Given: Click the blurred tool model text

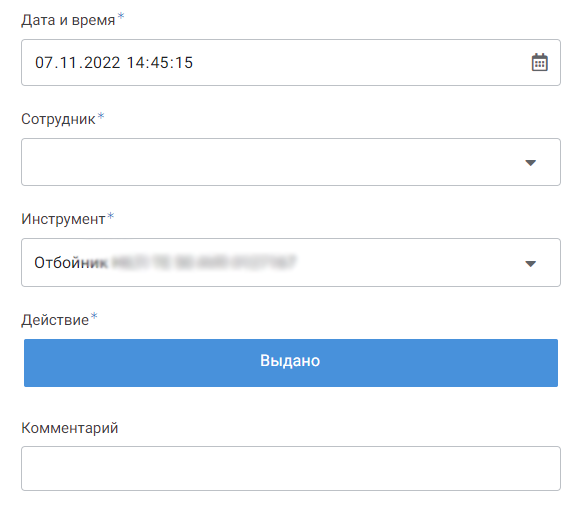Looking at the screenshot, I should [204, 262].
